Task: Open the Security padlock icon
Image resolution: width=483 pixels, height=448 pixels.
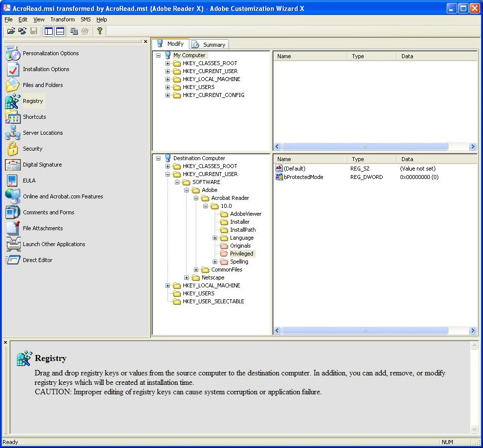Action: coord(12,149)
